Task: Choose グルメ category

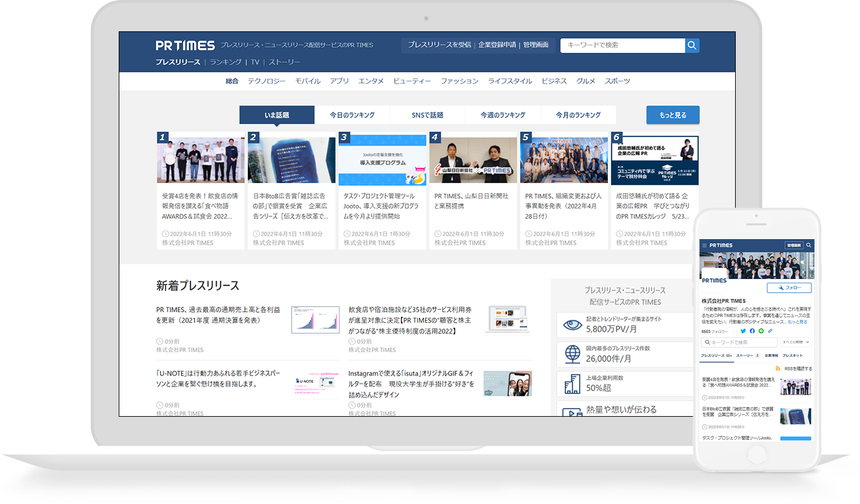Action: pyautogui.click(x=586, y=81)
